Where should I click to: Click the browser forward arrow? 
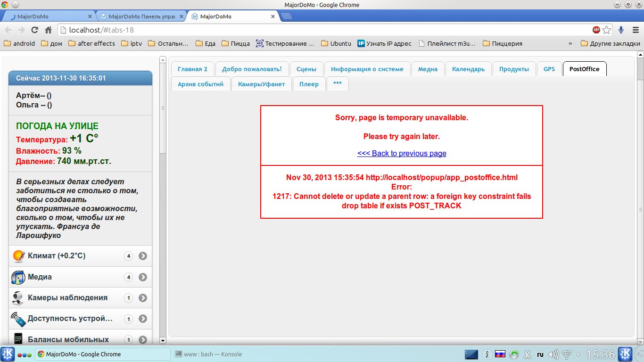[x=21, y=30]
